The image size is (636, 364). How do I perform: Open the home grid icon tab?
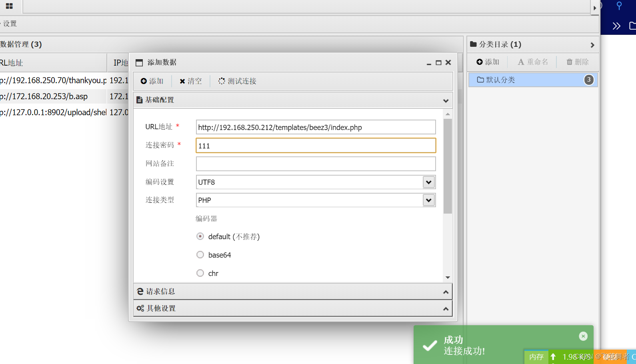pyautogui.click(x=9, y=6)
